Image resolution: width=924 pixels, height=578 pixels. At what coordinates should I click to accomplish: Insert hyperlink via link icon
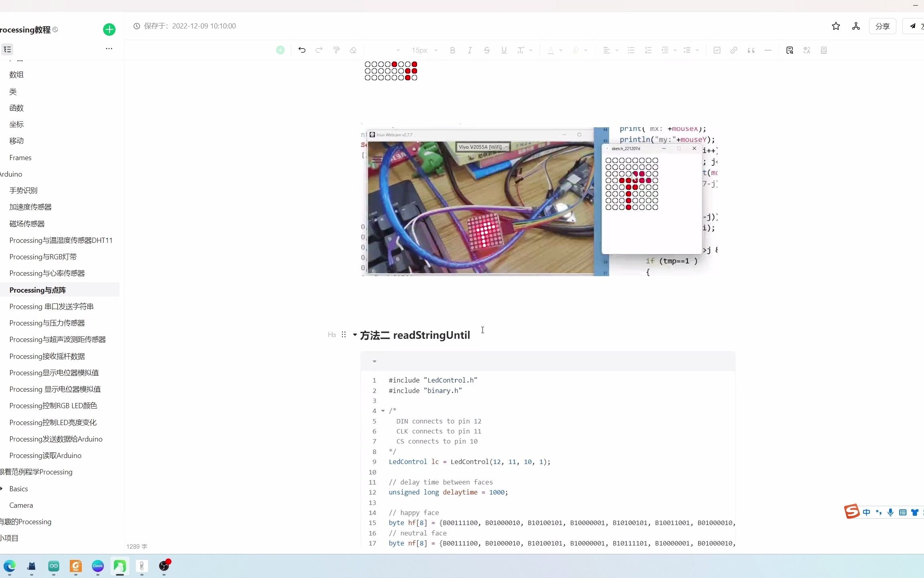pos(734,50)
